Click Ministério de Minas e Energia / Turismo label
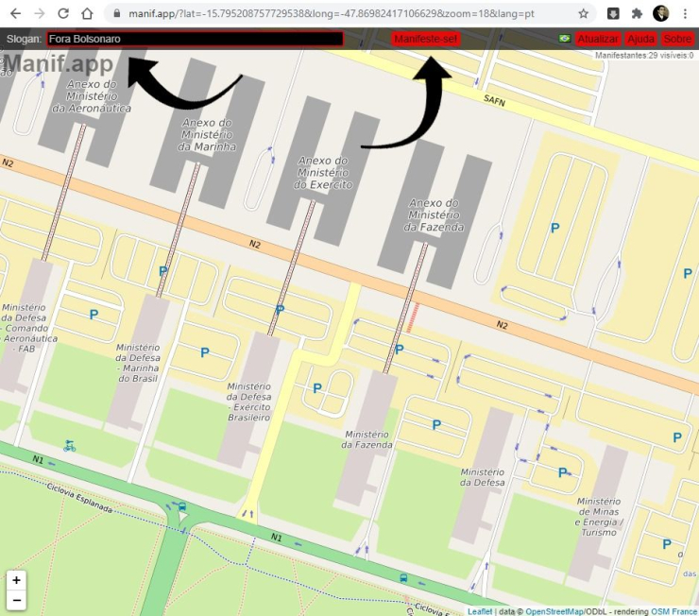Viewport: 699px width, 616px height. click(x=599, y=517)
